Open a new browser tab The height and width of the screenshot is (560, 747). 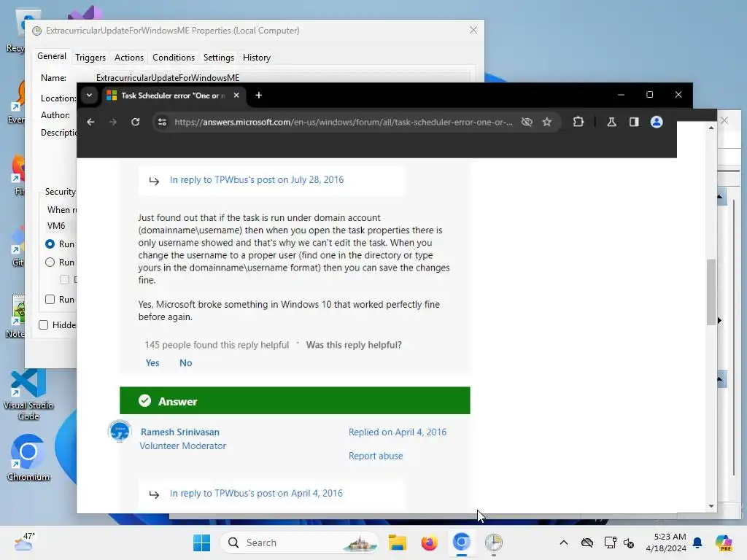pyautogui.click(x=259, y=96)
